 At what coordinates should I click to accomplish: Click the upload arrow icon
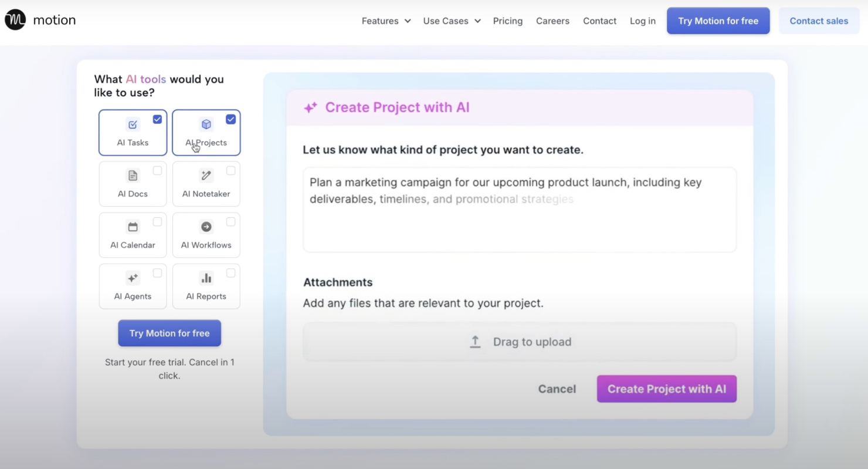[x=475, y=342]
